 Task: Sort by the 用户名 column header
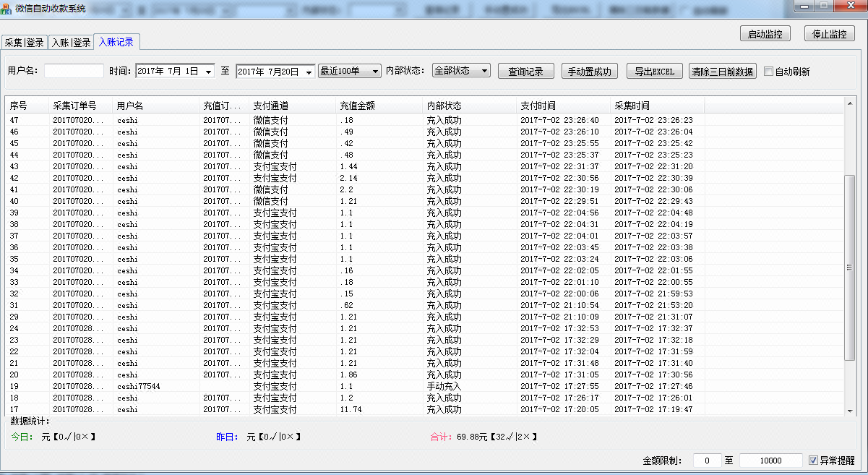155,106
